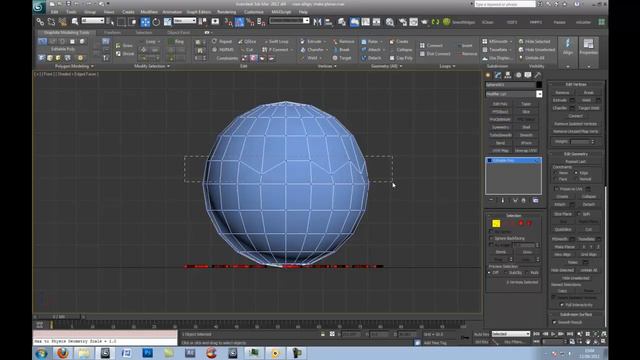Open the Display command panel tab

(528, 75)
